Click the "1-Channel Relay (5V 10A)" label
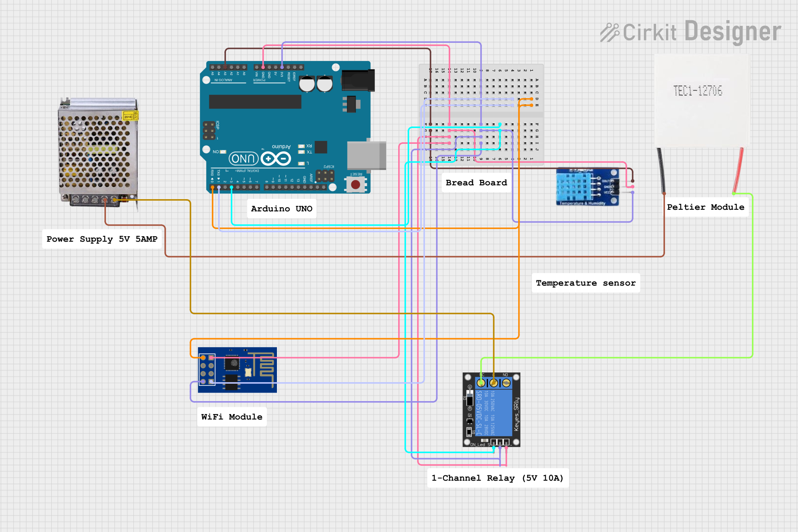 click(x=498, y=478)
